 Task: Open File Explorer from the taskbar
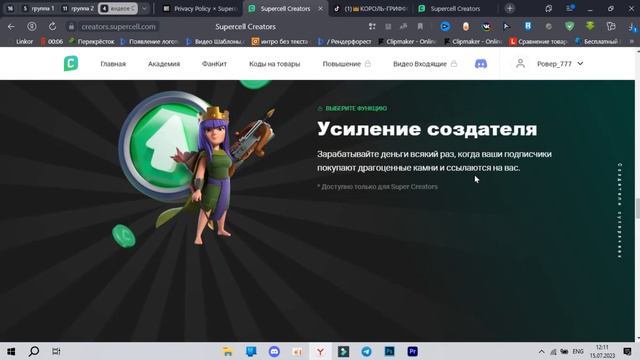228,351
